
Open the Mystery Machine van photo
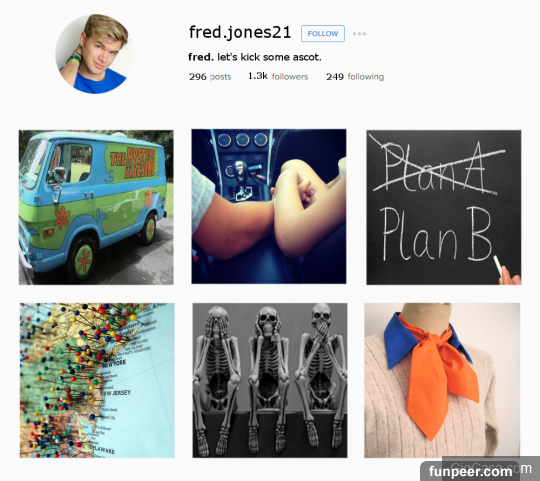pos(96,207)
